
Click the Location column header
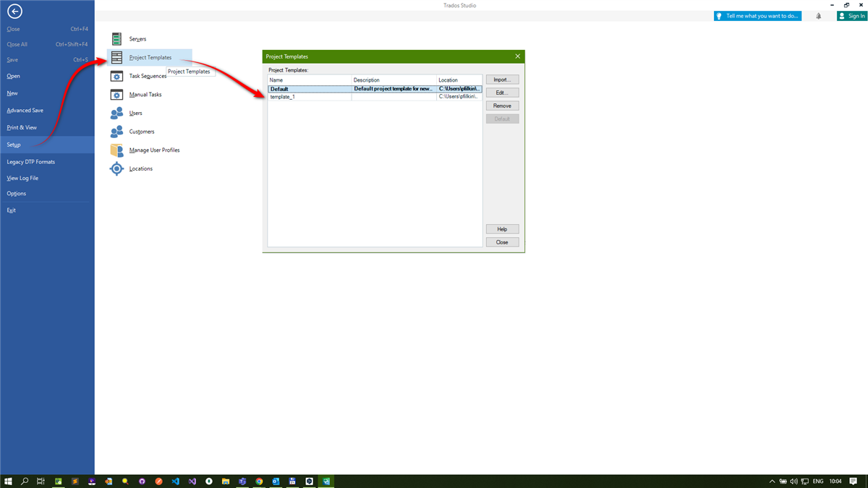point(459,80)
